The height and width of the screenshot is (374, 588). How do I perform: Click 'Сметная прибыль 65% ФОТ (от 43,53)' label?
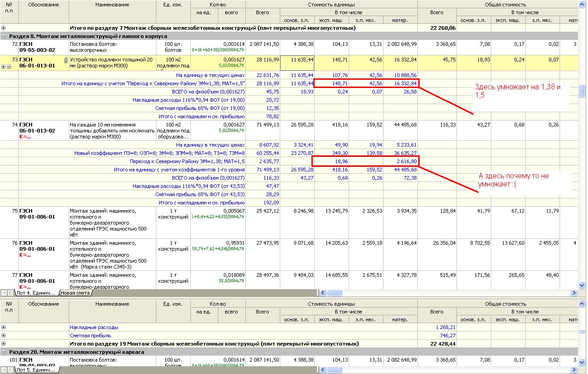200,194
